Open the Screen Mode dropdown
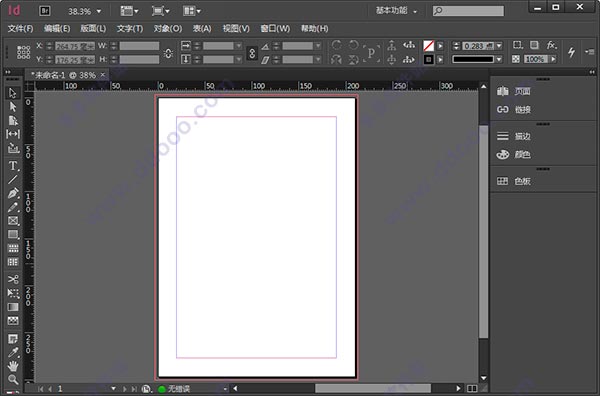Viewport: 600px width, 396px height. pos(160,11)
